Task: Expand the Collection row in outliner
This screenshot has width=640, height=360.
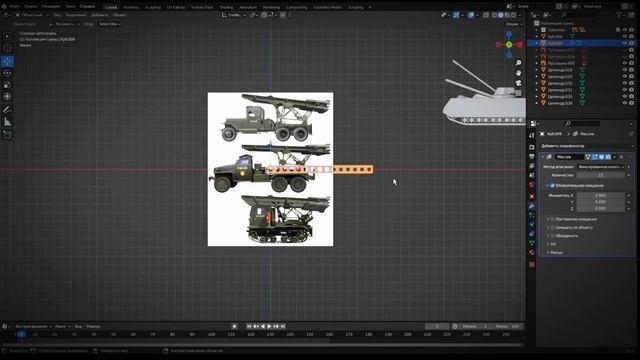Action: pyautogui.click(x=537, y=30)
